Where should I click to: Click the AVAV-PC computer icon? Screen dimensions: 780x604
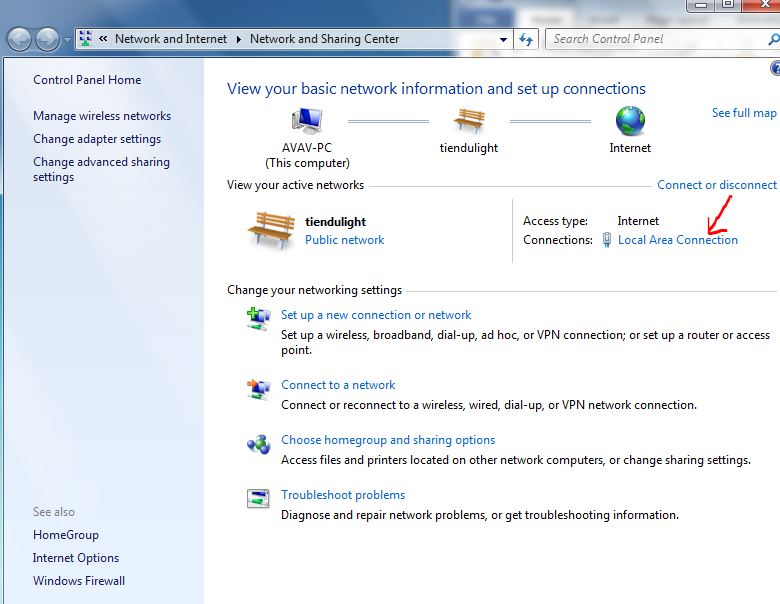(x=307, y=121)
